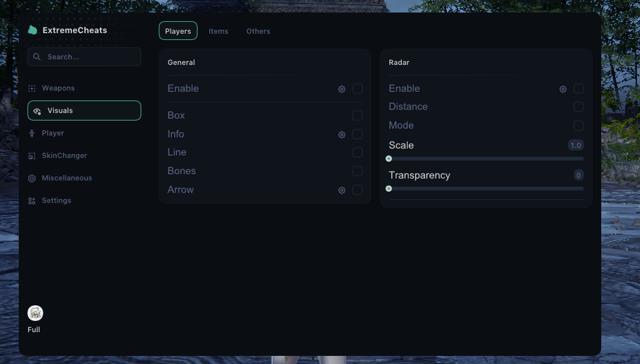Check the Line option
Viewport: 640px width, 364px height.
(357, 152)
